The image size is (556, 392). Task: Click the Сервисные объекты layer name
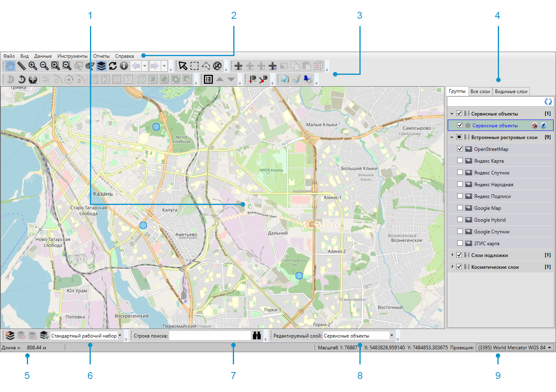pos(495,126)
